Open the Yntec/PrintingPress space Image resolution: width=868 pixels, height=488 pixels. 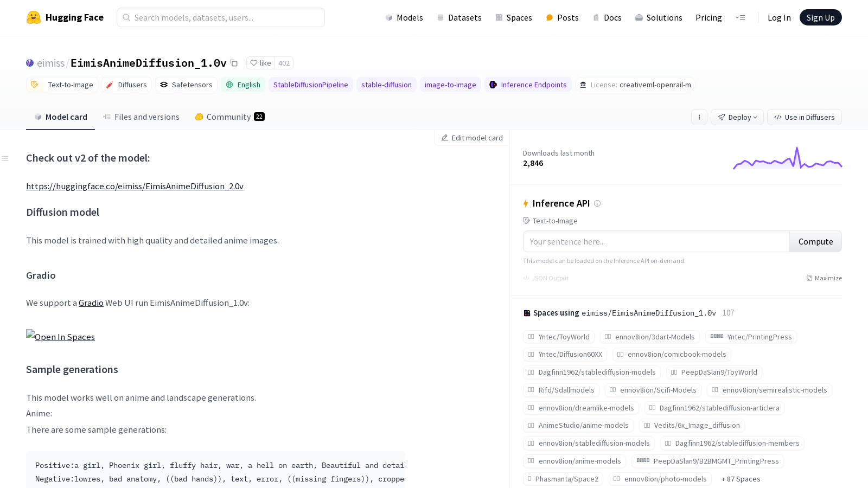point(751,337)
